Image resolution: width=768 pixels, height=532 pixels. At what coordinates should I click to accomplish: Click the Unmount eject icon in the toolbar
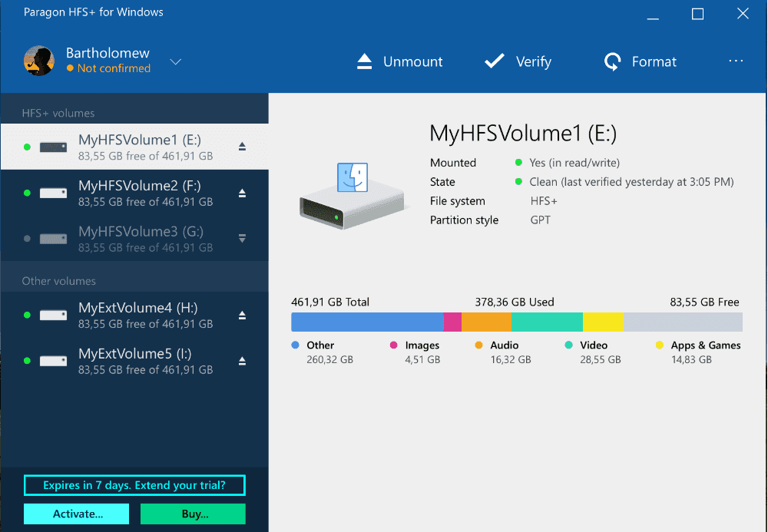tap(364, 61)
